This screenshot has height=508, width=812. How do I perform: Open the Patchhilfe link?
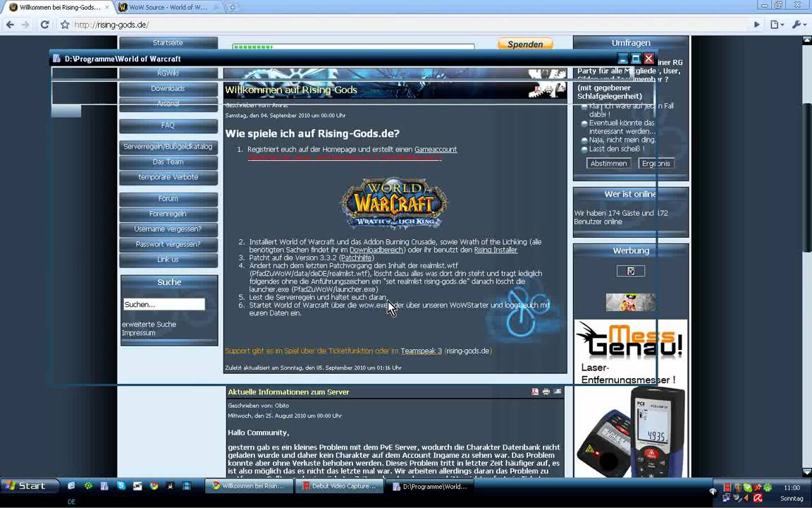(356, 258)
